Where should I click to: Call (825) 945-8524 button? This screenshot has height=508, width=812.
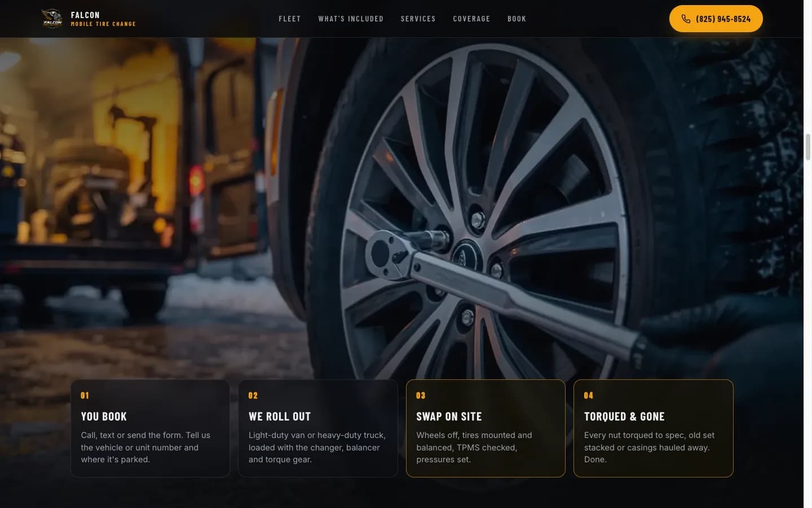click(x=716, y=19)
